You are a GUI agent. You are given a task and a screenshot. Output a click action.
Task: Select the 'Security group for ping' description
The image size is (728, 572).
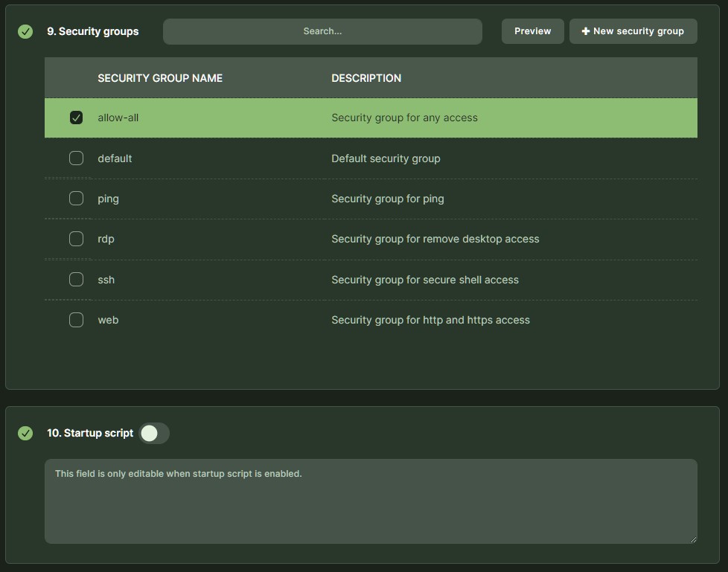coord(388,199)
